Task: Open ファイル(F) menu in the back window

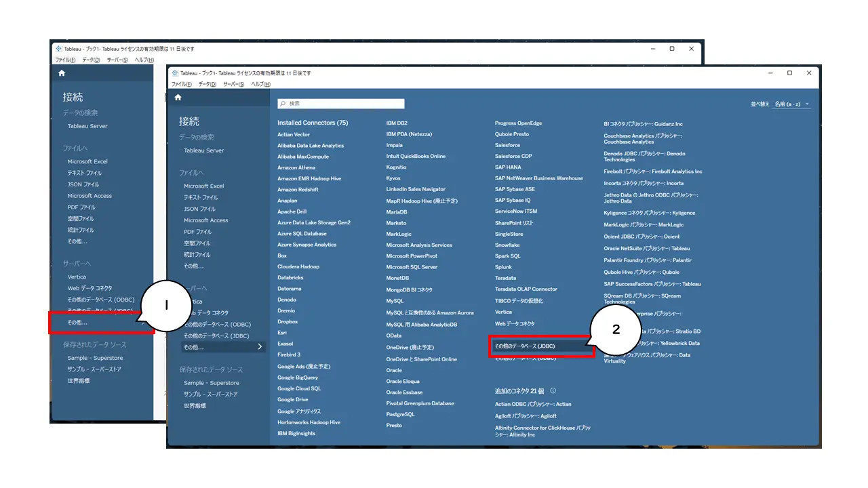Action: tap(65, 60)
